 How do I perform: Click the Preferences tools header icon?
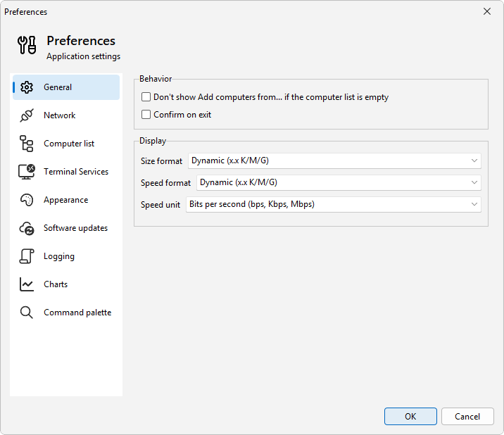tap(27, 45)
